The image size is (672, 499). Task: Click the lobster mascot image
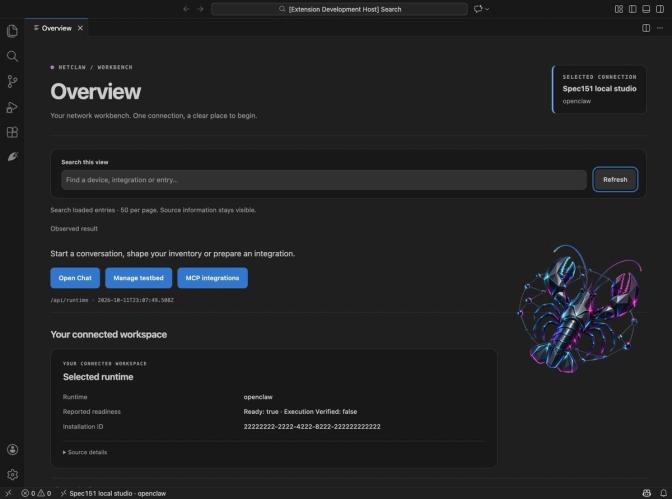580,308
